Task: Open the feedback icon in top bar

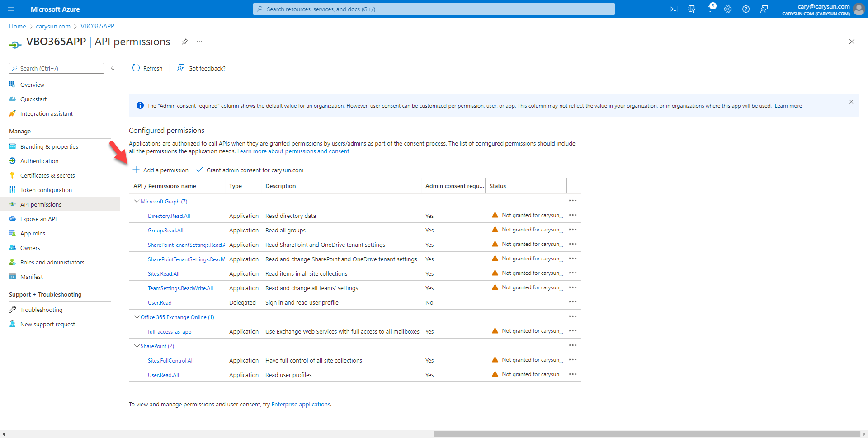Action: point(764,9)
